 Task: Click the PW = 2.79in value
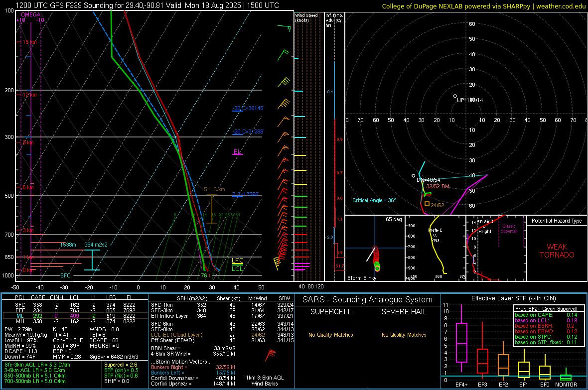point(18,329)
